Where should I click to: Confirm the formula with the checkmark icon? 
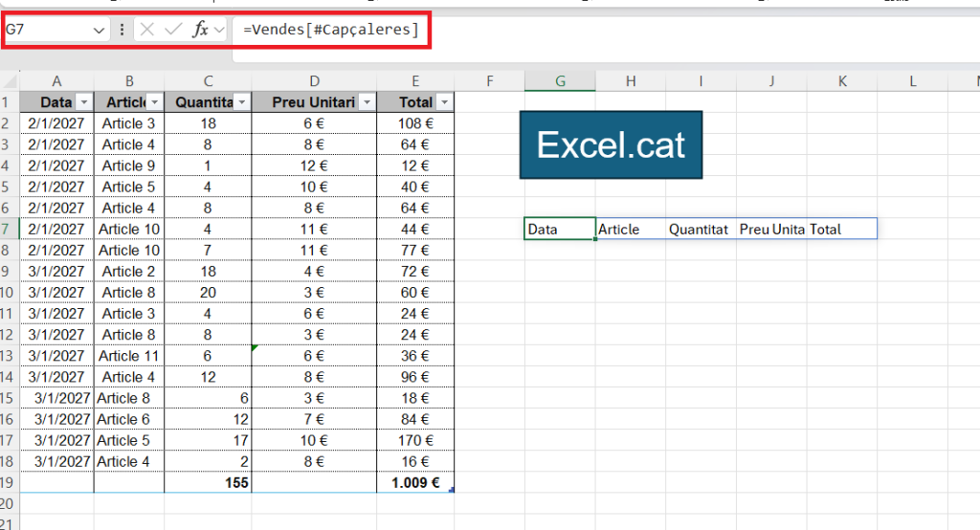[173, 30]
